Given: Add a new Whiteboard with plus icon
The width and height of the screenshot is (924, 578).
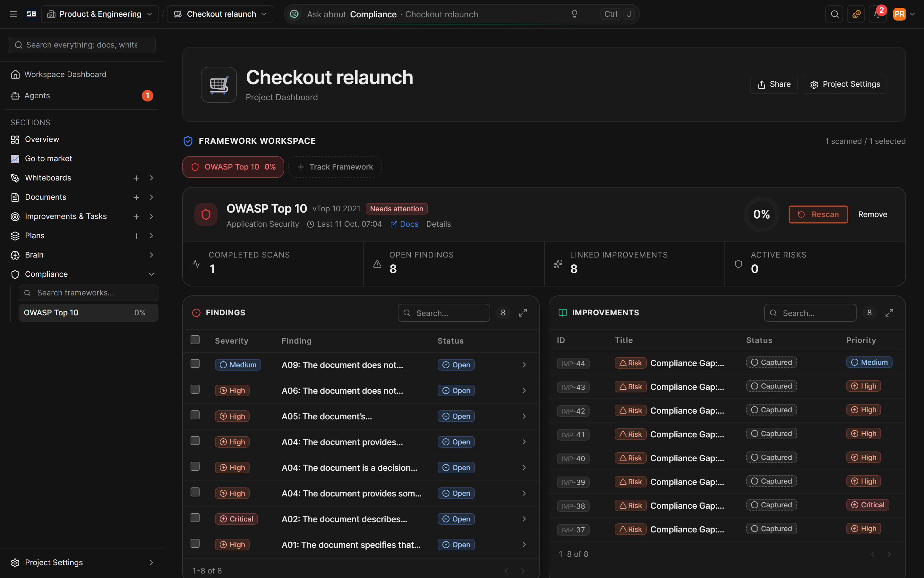Looking at the screenshot, I should click(136, 178).
